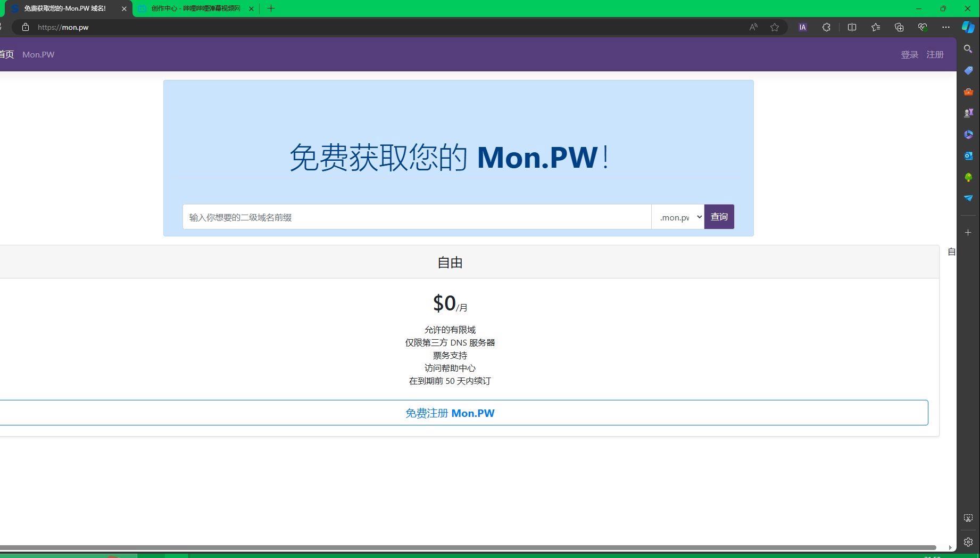The height and width of the screenshot is (558, 980).
Task: Open the Extensions puzzle icon
Action: [x=826, y=27]
